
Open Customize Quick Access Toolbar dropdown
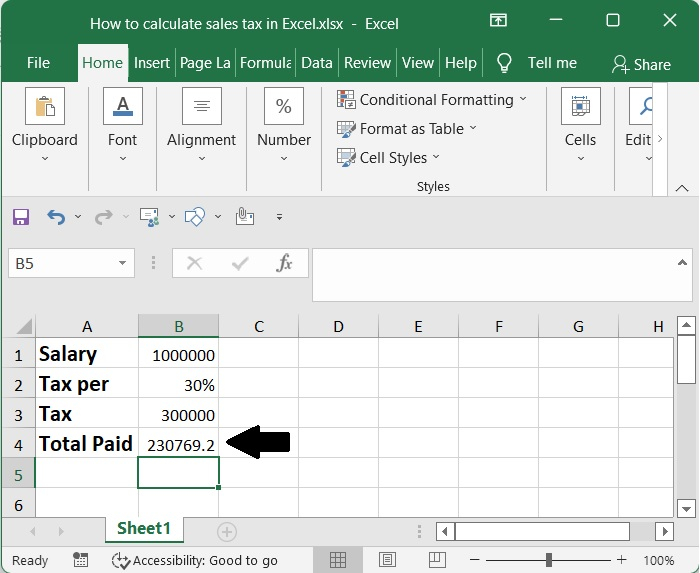point(279,216)
